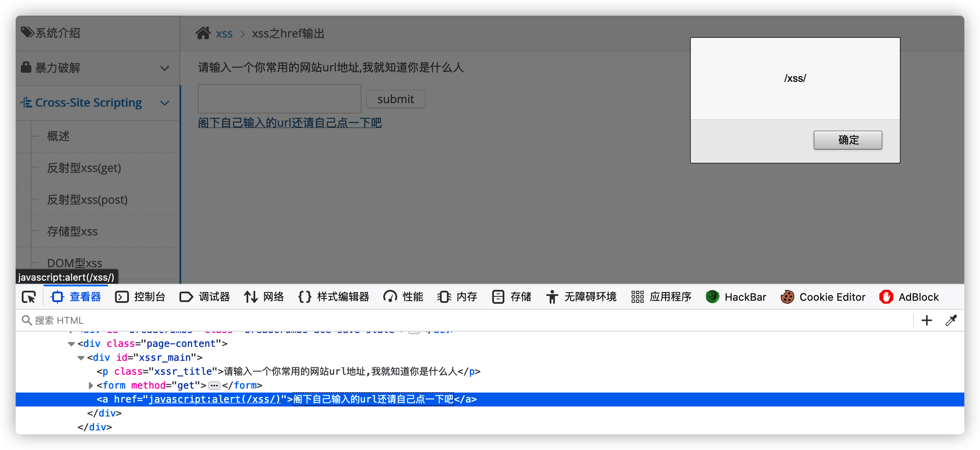Open the HackBar extension panel
This screenshot has width=980, height=450.
point(736,297)
